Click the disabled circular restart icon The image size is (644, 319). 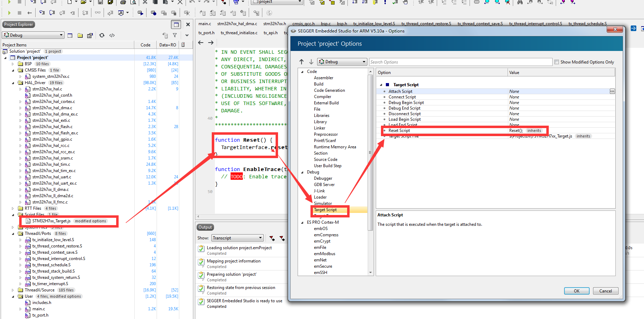[269, 13]
